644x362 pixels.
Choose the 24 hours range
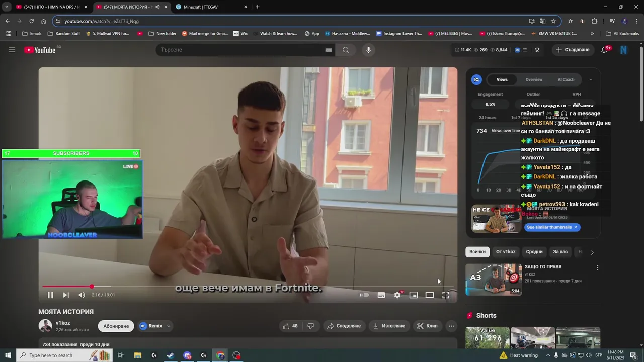pos(487,118)
